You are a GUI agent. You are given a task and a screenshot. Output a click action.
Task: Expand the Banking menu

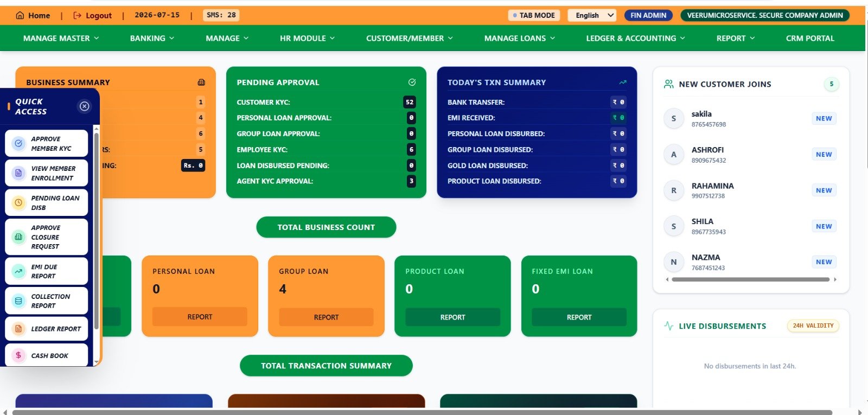tap(152, 38)
